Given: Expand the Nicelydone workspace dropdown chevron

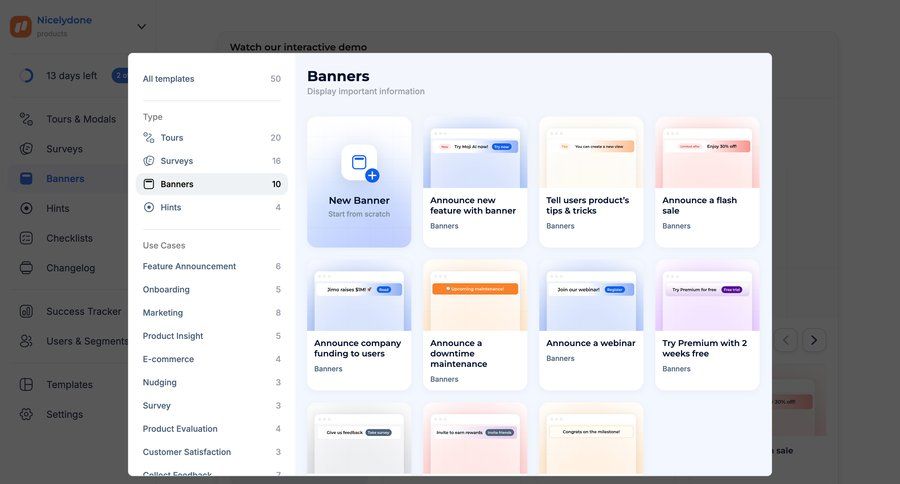Looking at the screenshot, I should [141, 26].
